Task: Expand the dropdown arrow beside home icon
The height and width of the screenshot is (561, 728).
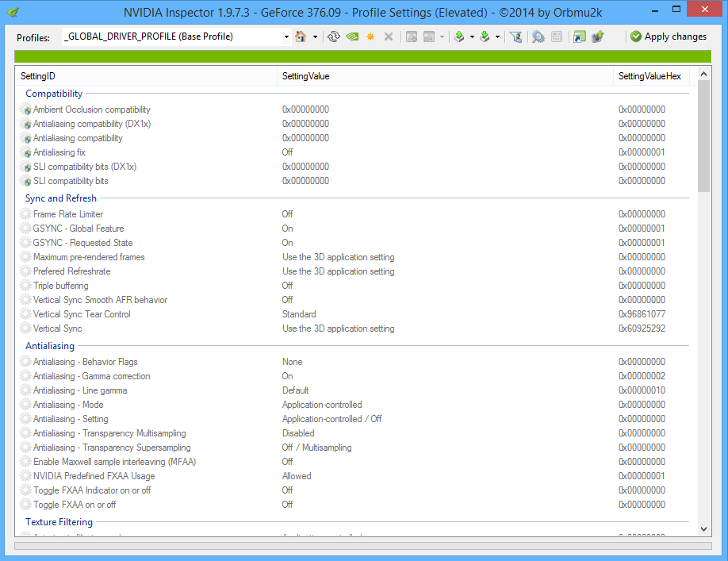Action: click(x=315, y=37)
